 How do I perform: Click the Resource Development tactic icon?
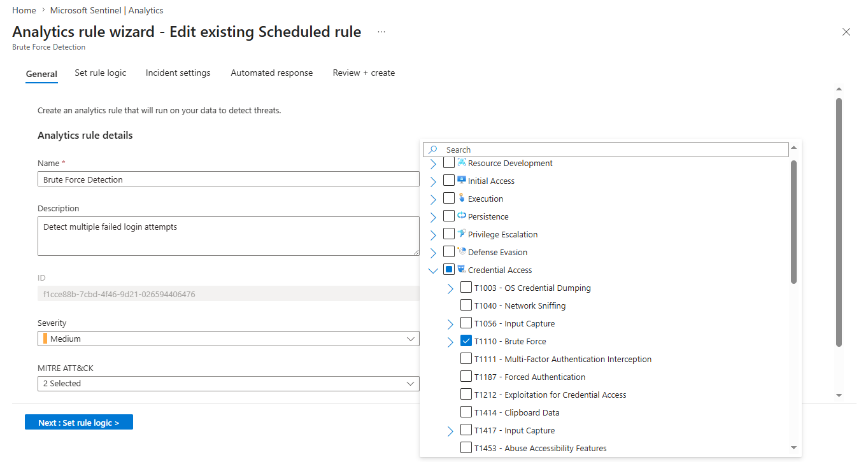pyautogui.click(x=462, y=162)
